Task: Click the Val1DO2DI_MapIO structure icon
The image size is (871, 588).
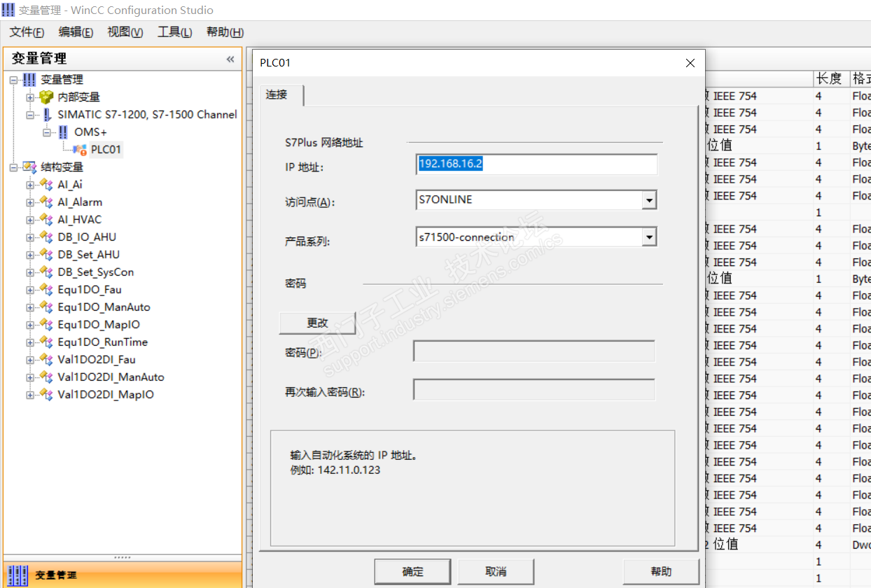Action: coord(47,395)
